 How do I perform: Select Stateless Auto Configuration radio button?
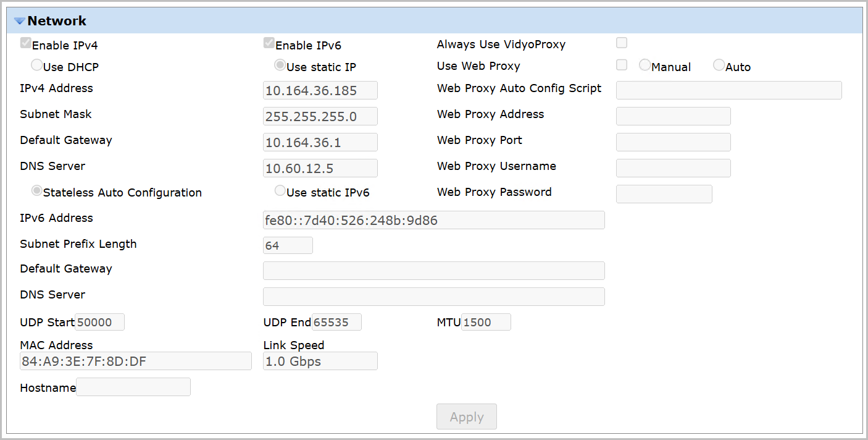37,191
